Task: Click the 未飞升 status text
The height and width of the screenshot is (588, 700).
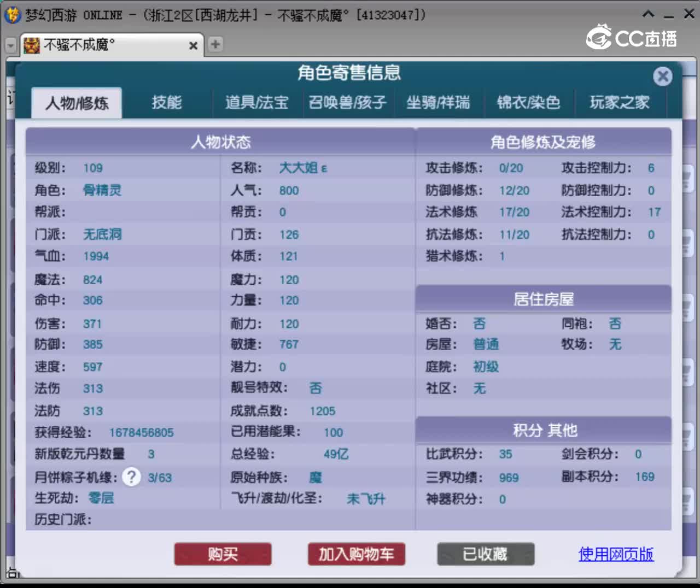Action: pyautogui.click(x=366, y=498)
